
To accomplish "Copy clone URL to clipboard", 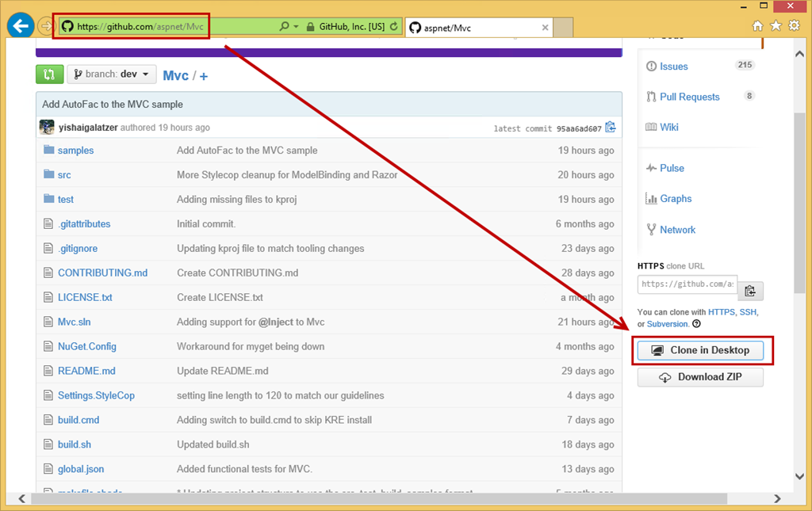I will pos(750,292).
